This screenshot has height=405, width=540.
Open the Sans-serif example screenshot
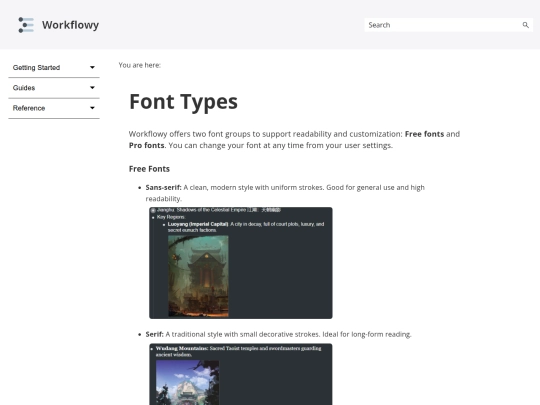tap(241, 263)
